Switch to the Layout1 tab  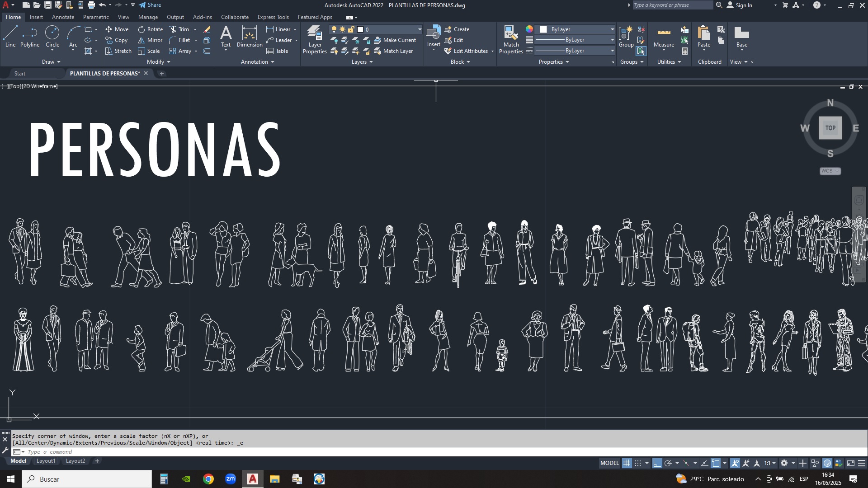point(46,461)
